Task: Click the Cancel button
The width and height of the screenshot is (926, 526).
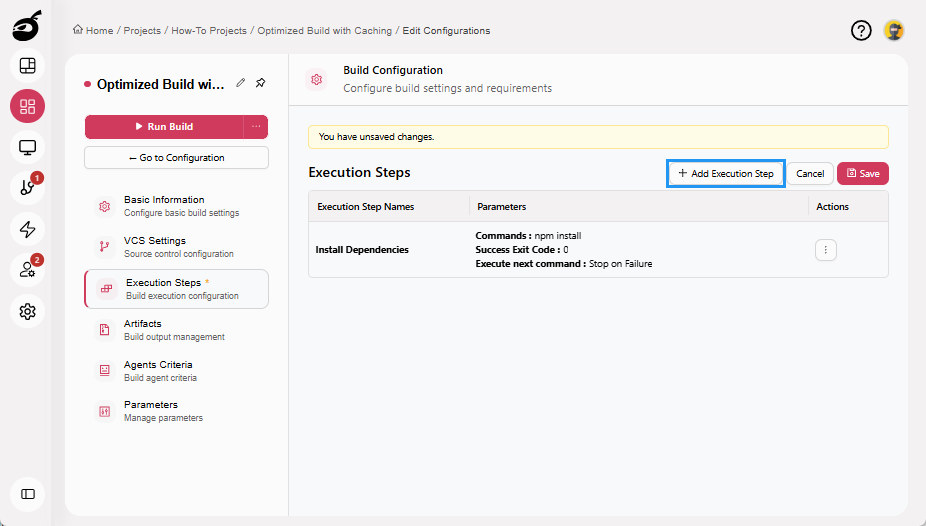Action: (810, 174)
